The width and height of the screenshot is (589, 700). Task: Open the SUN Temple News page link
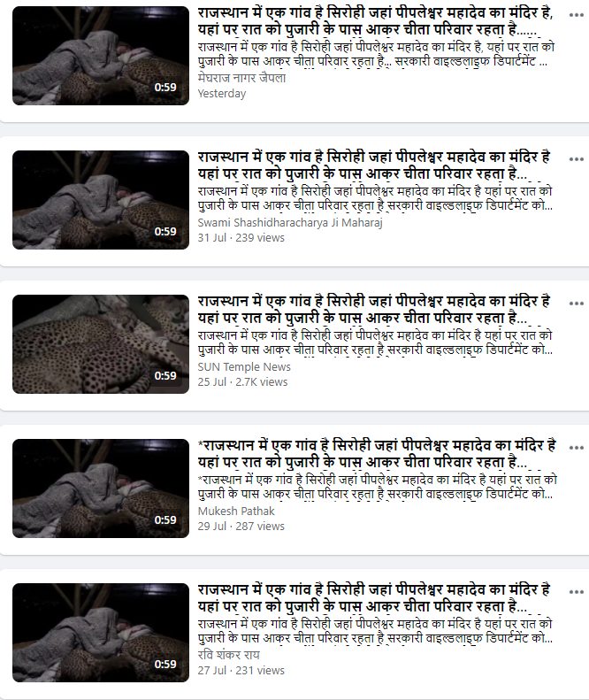[x=244, y=366]
